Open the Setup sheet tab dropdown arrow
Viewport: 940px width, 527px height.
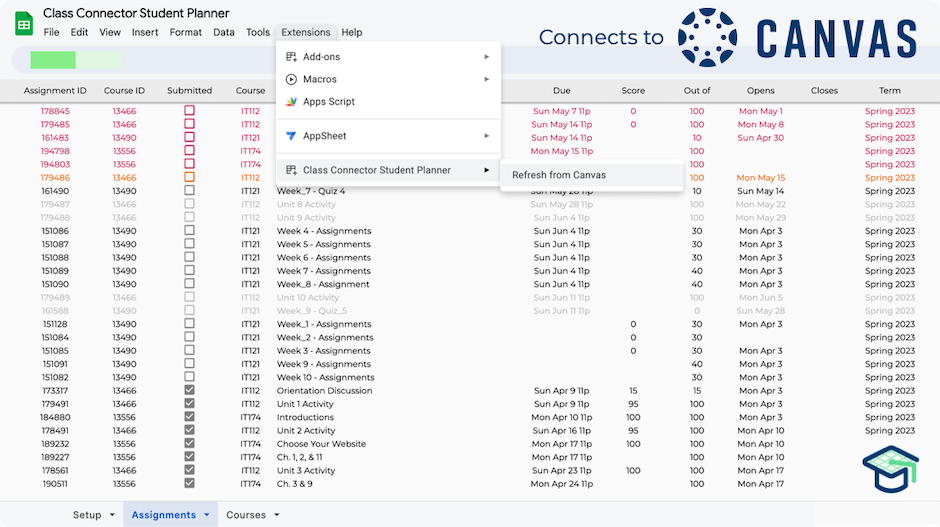(x=112, y=515)
